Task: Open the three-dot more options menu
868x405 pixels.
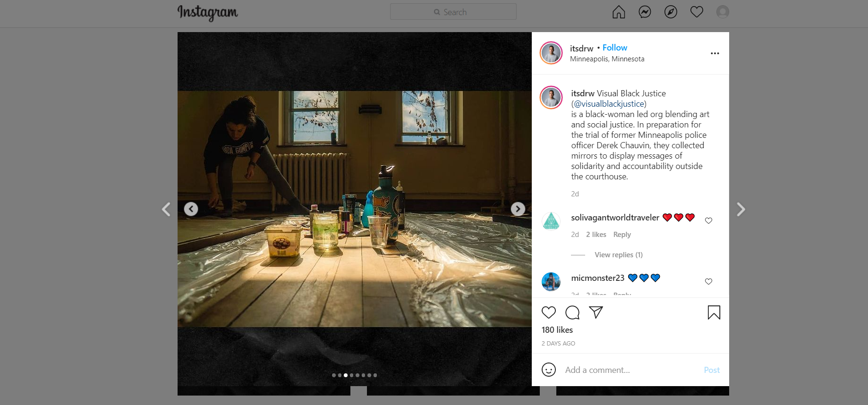Action: pyautogui.click(x=715, y=53)
